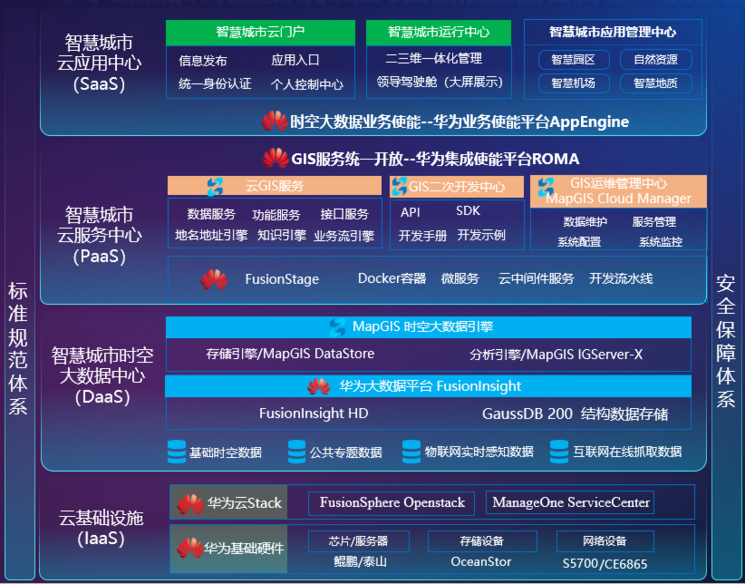This screenshot has height=584, width=745.
Task: Select the 自然资源 application box
Action: 656,60
